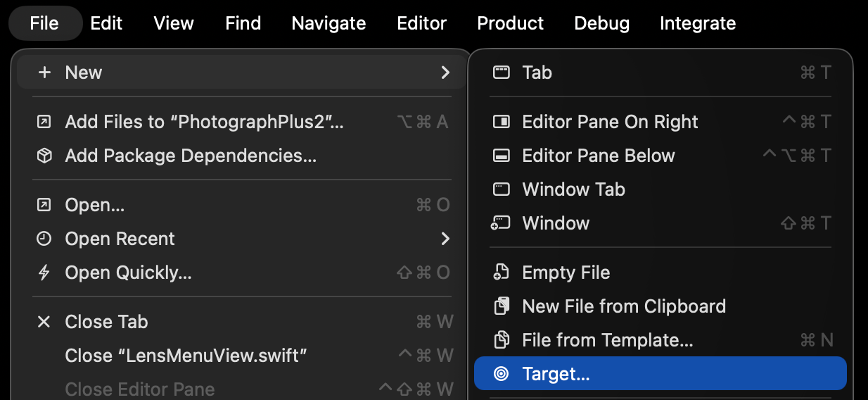Viewport: 868px width, 400px height.
Task: Open the Product menu
Action: (x=510, y=23)
